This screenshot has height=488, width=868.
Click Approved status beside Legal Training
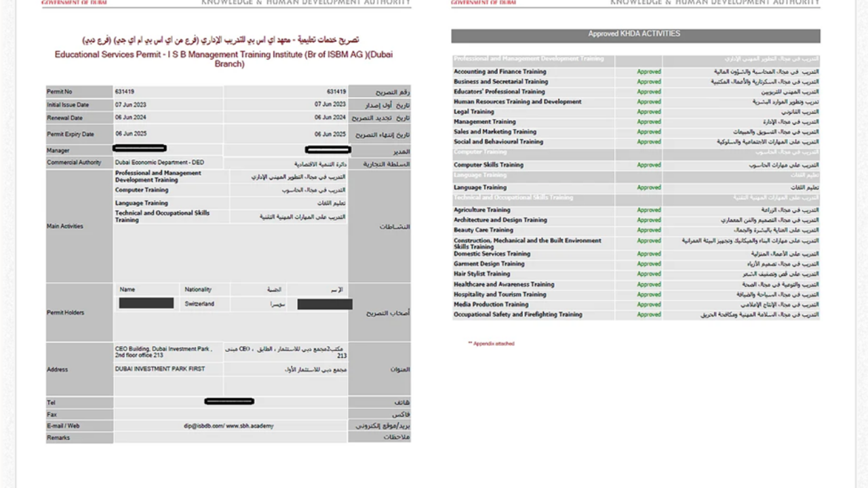tap(648, 112)
